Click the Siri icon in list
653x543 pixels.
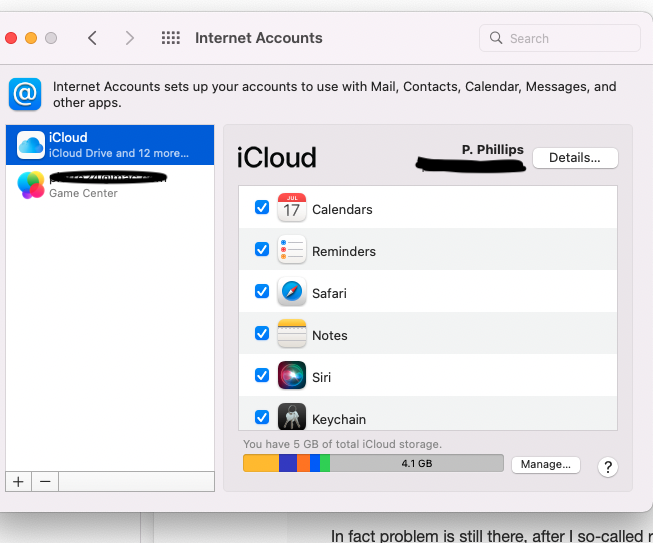pos(292,375)
